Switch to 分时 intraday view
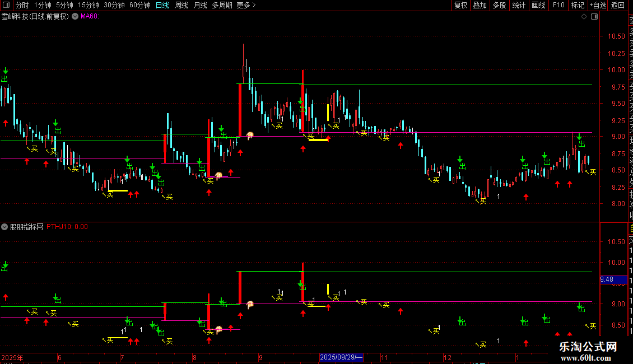633x364 pixels. pos(22,5)
